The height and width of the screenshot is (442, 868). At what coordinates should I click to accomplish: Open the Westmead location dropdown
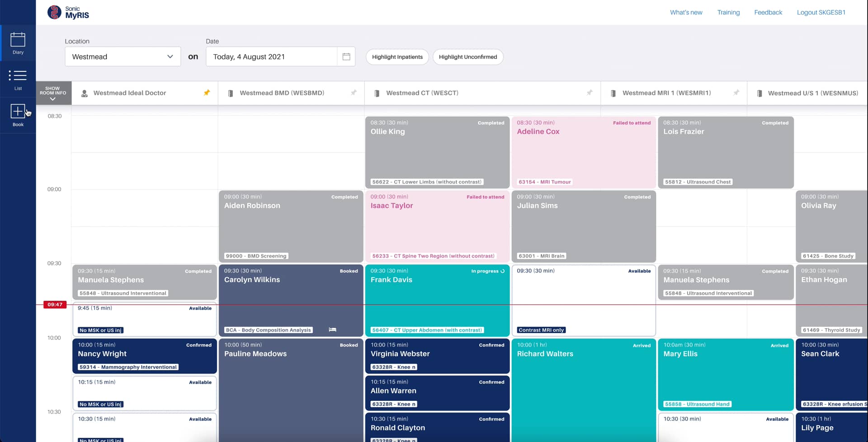123,56
